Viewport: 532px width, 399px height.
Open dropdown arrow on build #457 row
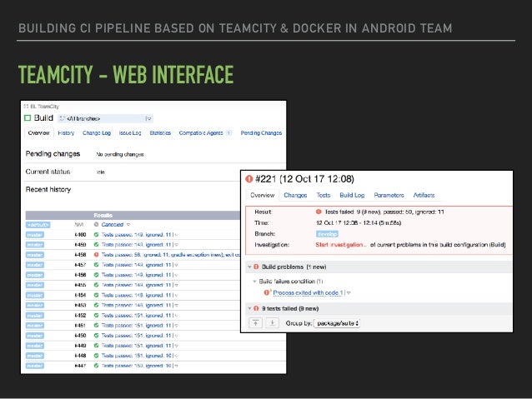click(177, 265)
